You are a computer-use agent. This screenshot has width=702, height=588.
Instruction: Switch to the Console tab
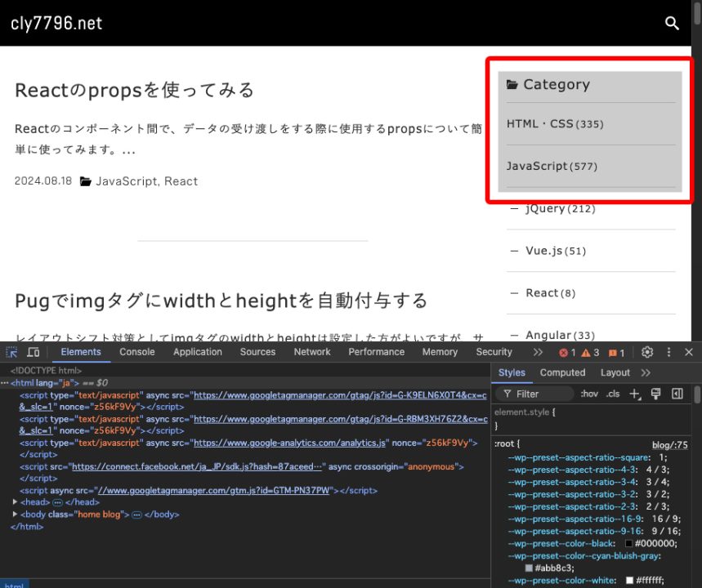(136, 352)
